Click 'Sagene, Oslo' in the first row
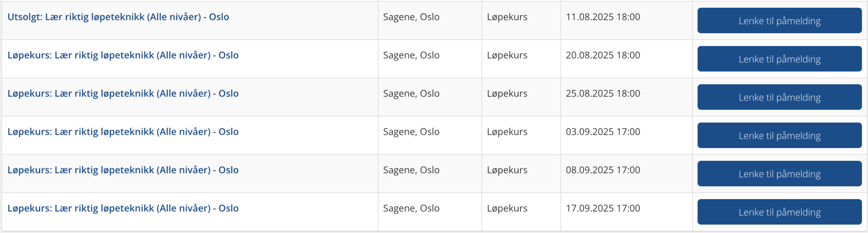This screenshot has height=233, width=868. click(411, 17)
